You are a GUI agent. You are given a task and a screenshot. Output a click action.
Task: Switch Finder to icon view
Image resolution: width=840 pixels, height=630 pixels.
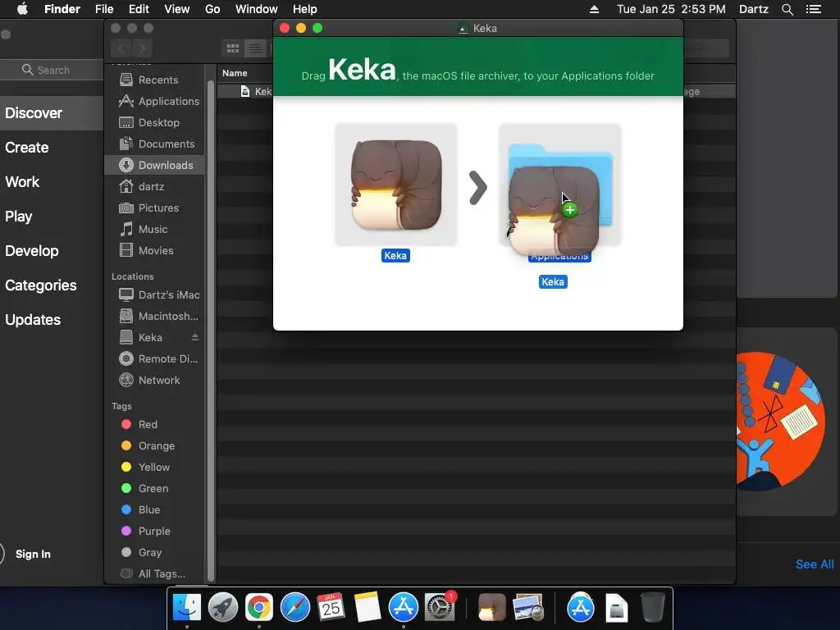click(233, 48)
